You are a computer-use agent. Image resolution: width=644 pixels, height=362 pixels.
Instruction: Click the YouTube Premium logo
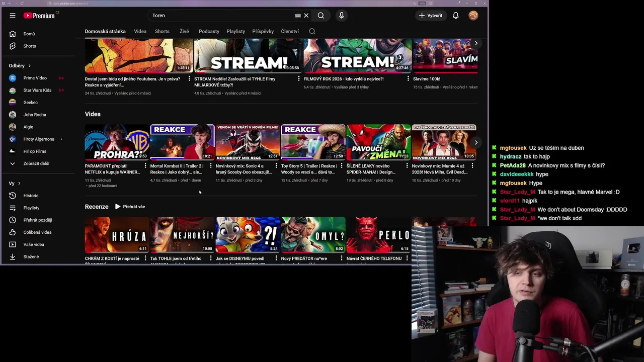(x=40, y=16)
